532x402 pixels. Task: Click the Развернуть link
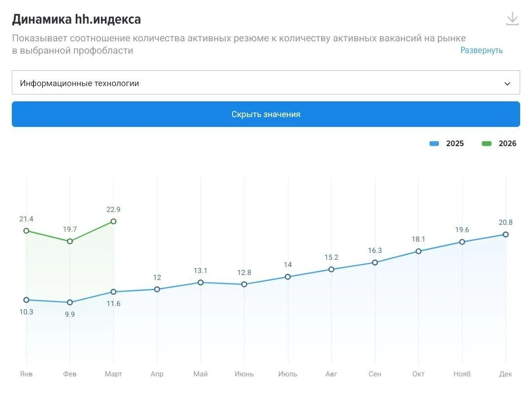click(481, 50)
